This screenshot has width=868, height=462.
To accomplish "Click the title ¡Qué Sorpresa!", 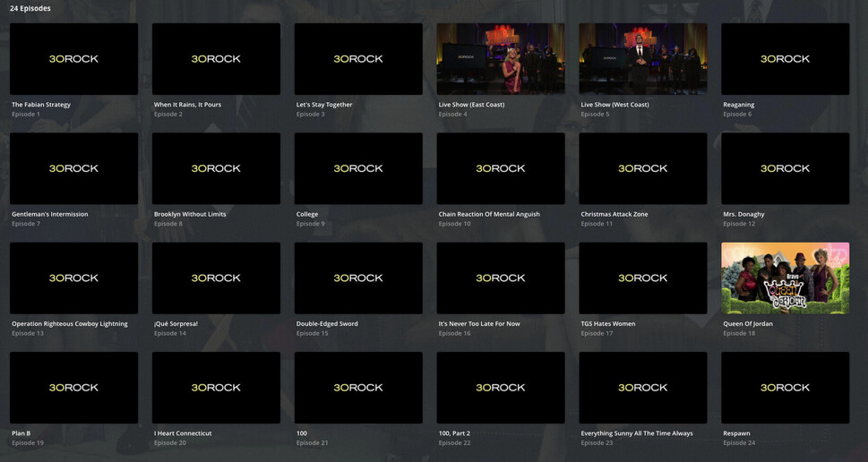I will [x=176, y=324].
